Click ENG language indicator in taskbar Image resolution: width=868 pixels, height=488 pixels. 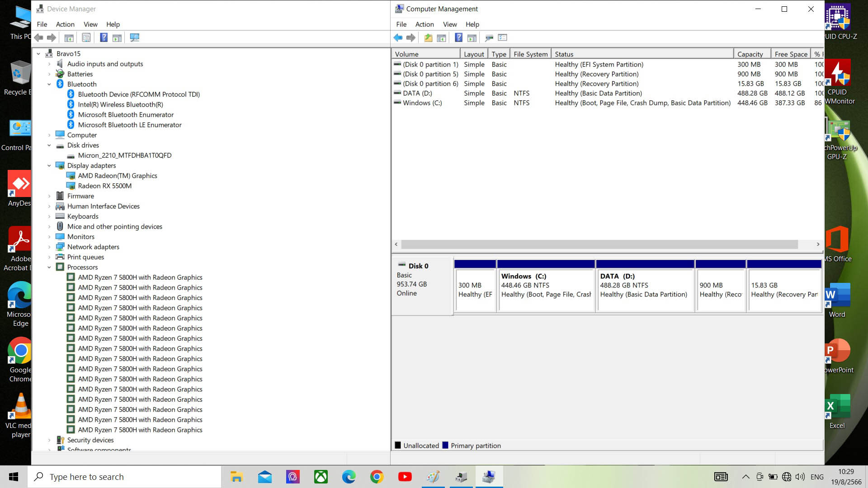(x=817, y=477)
